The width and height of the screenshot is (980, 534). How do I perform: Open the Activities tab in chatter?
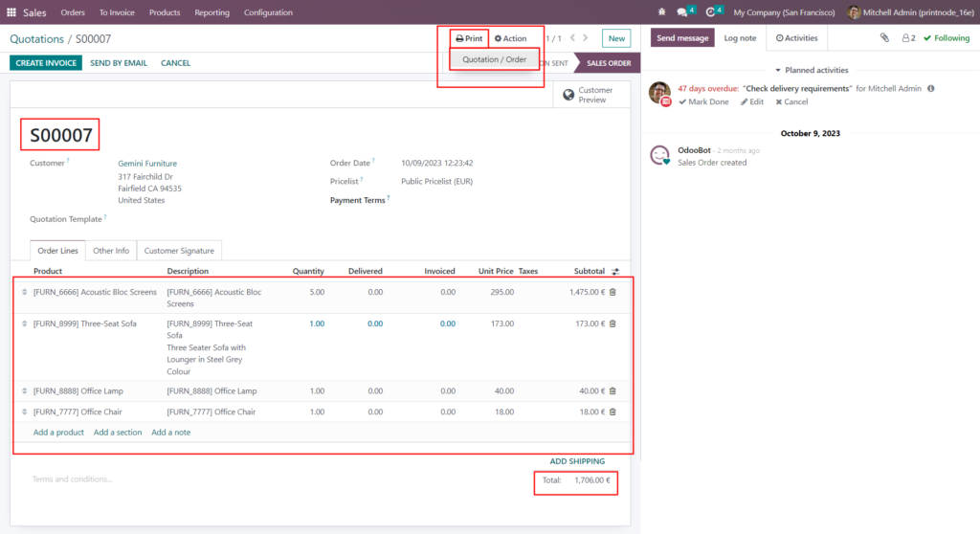point(797,38)
